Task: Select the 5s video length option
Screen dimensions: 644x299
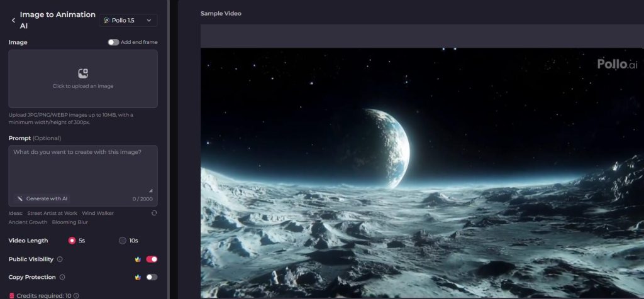Action: click(72, 241)
